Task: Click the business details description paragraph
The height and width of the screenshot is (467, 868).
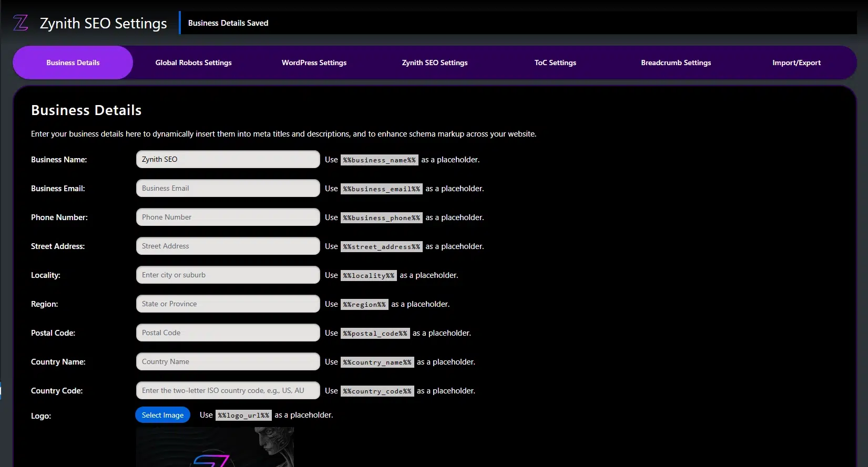Action: tap(284, 134)
